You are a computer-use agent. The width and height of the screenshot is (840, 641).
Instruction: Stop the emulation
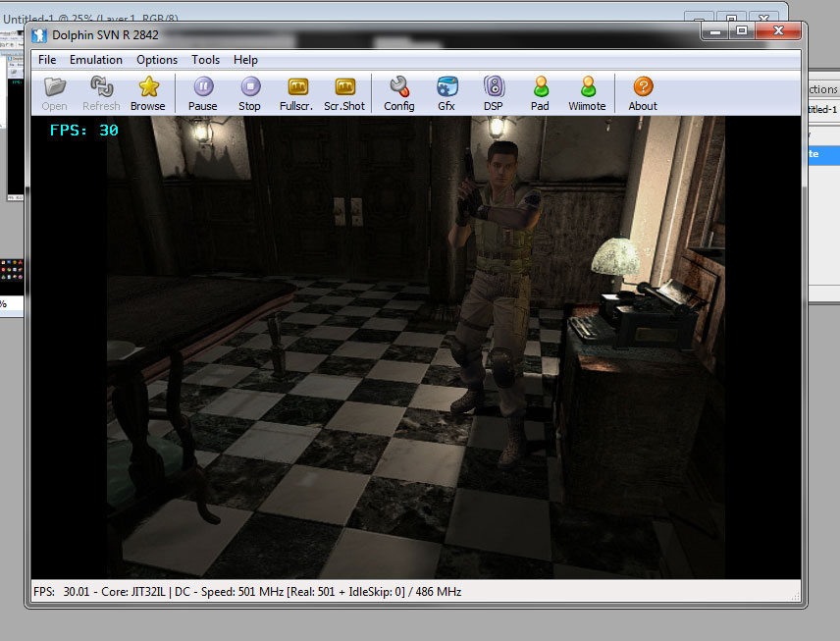click(x=250, y=86)
